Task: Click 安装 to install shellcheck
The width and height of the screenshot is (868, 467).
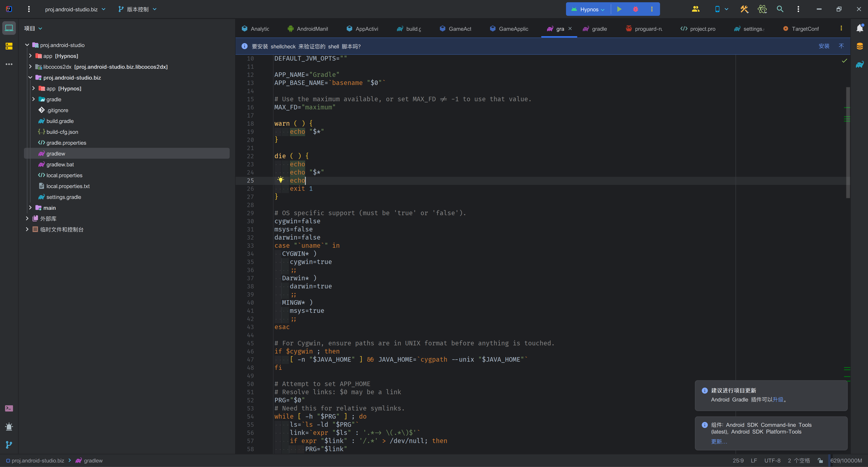Action: [x=825, y=46]
